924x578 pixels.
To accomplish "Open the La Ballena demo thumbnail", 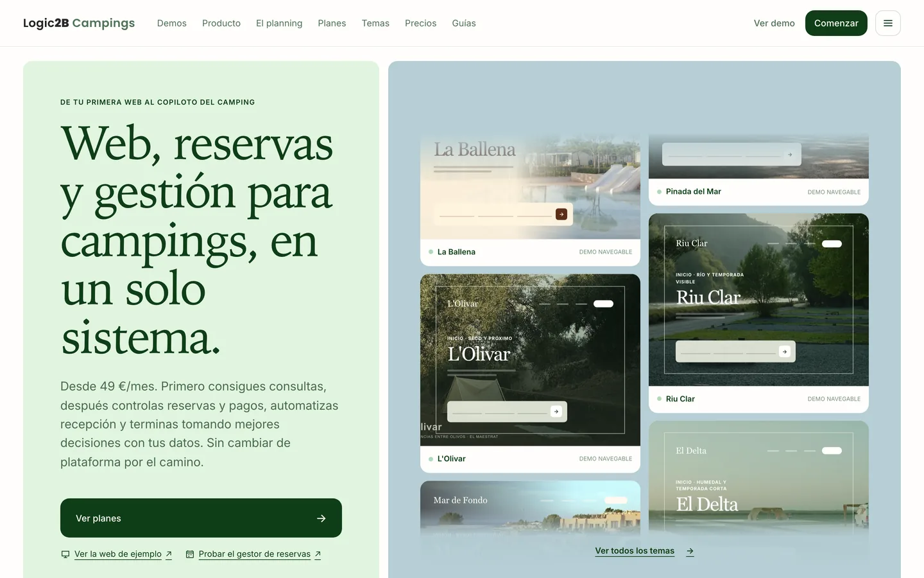I will [x=530, y=186].
